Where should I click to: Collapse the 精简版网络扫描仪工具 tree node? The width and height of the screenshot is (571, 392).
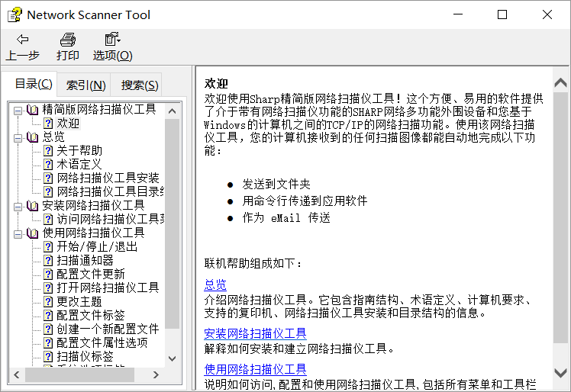tap(18, 110)
